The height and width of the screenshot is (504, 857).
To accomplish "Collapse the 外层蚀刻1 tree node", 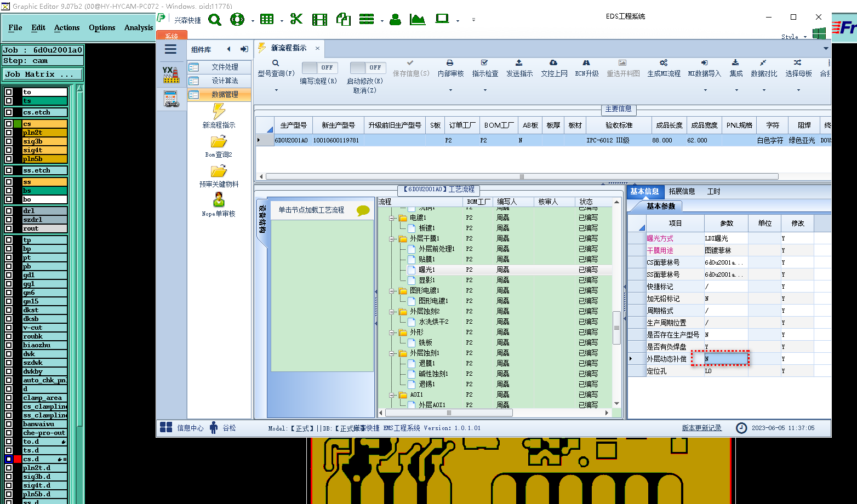I will point(392,353).
